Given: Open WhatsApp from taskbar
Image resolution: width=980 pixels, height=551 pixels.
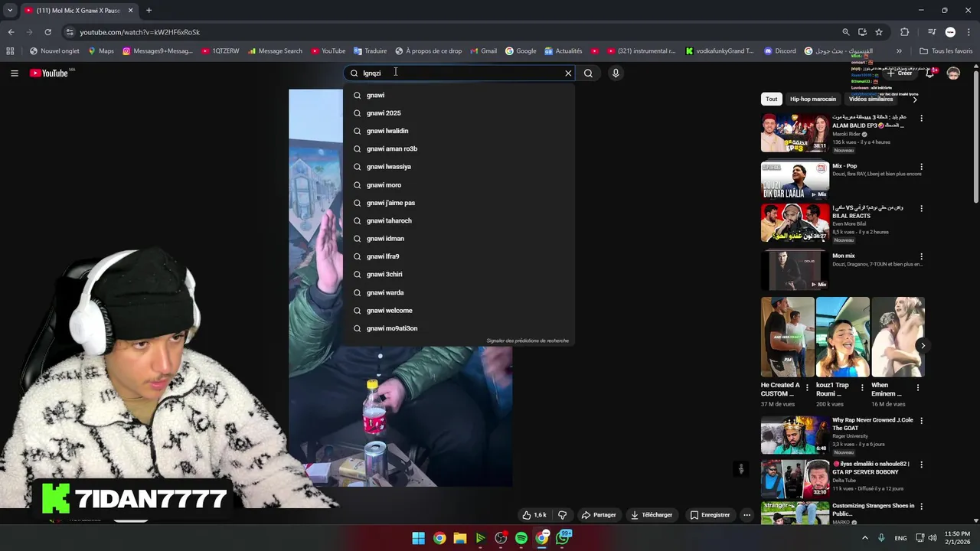Looking at the screenshot, I should [563, 538].
